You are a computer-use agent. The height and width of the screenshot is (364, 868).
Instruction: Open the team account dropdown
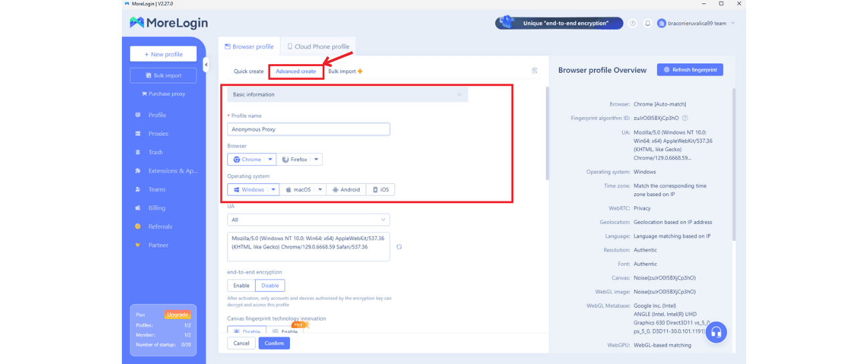[733, 23]
